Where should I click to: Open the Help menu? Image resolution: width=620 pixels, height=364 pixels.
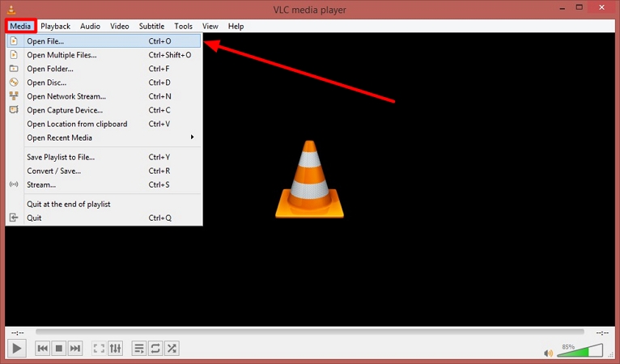236,26
